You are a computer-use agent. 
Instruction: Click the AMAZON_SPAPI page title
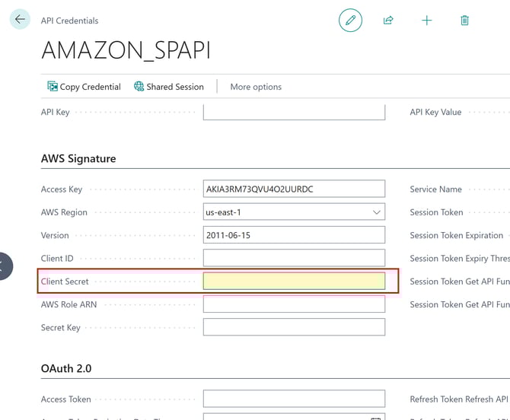(x=126, y=50)
